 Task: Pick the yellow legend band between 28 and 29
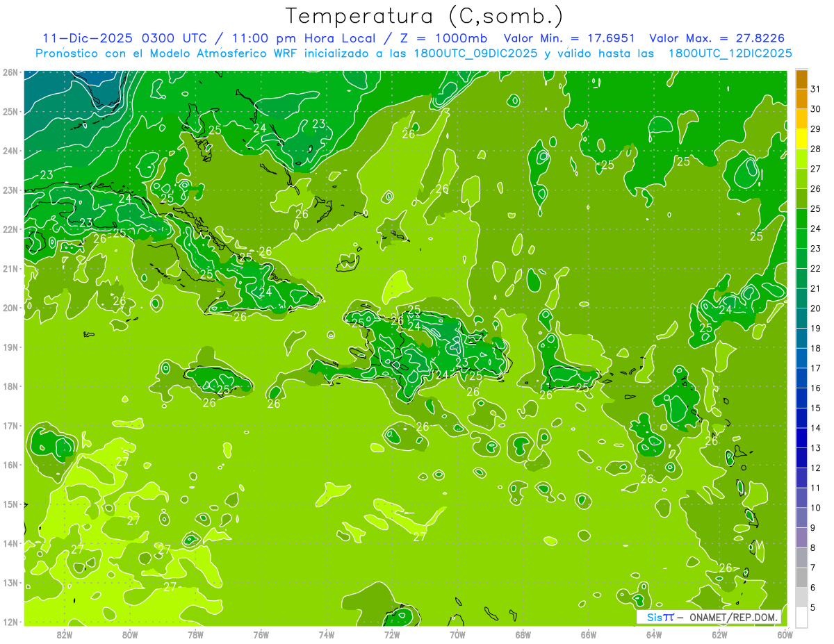coord(801,138)
